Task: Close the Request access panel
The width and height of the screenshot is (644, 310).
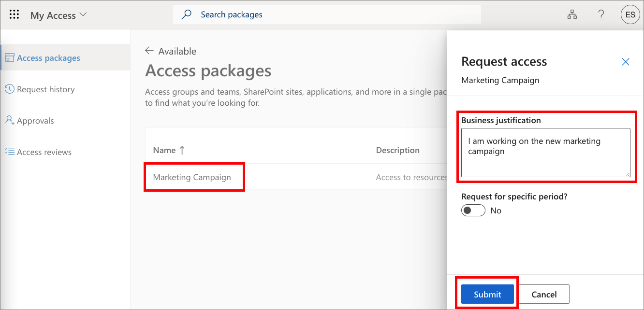Action: 626,62
